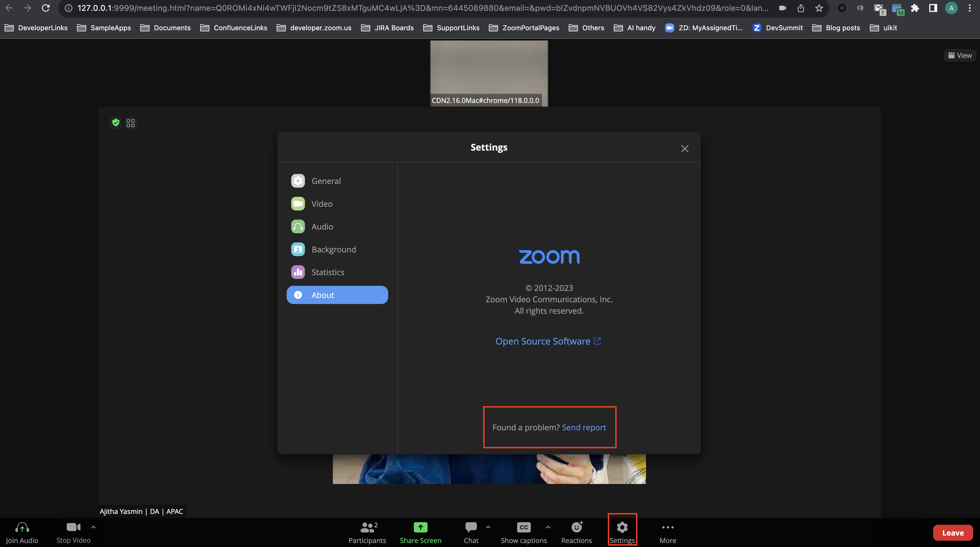980x547 pixels.
Task: Reload the browser page
Action: click(46, 8)
